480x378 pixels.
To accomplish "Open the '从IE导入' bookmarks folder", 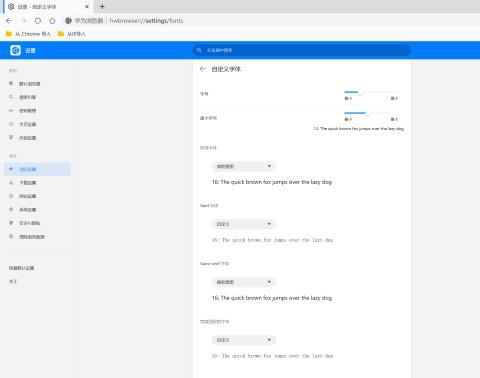I will coord(72,34).
